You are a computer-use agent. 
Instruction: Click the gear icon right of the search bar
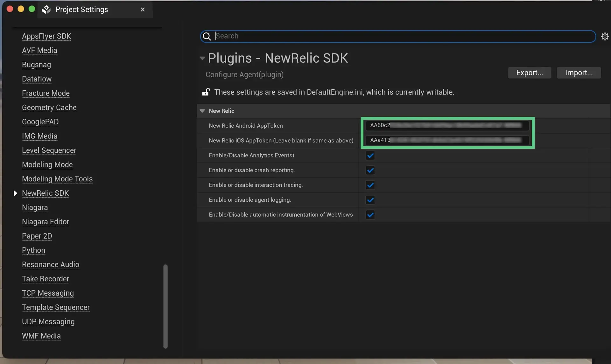(x=605, y=36)
